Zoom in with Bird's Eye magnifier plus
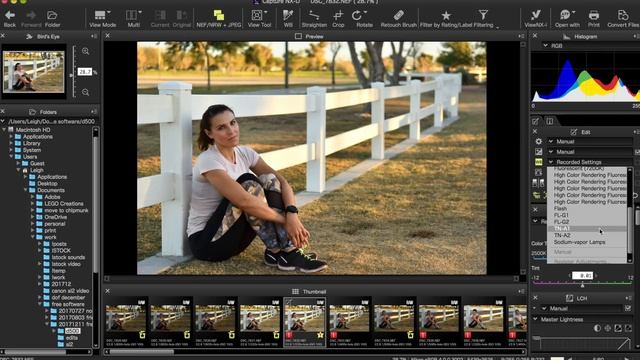Image resolution: width=640 pixels, height=360 pixels. click(x=85, y=51)
